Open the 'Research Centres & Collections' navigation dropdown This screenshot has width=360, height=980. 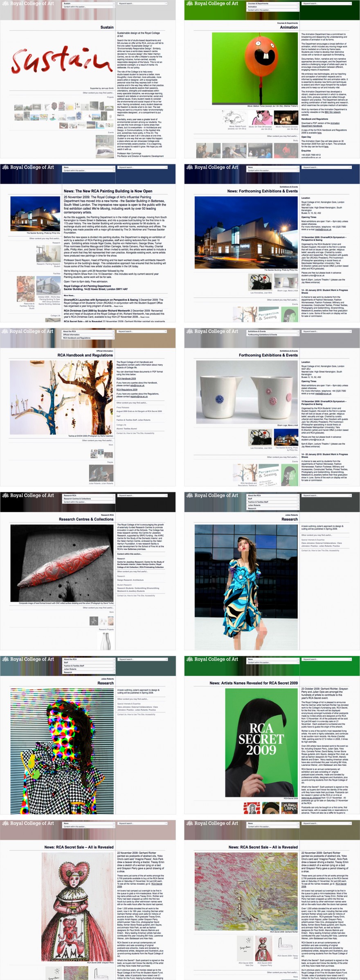tap(89, 498)
